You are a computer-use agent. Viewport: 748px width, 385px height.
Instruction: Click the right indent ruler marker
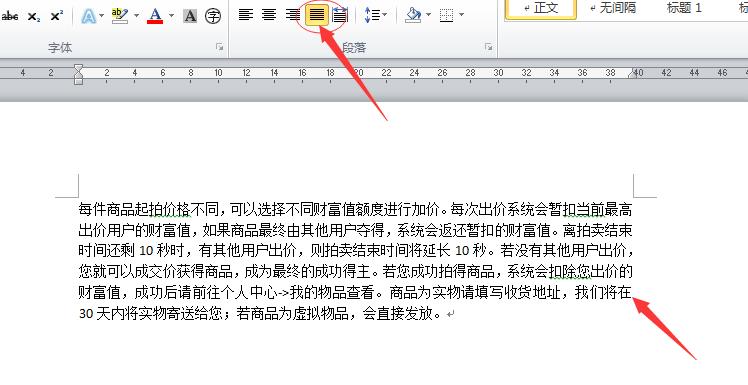tap(633, 74)
